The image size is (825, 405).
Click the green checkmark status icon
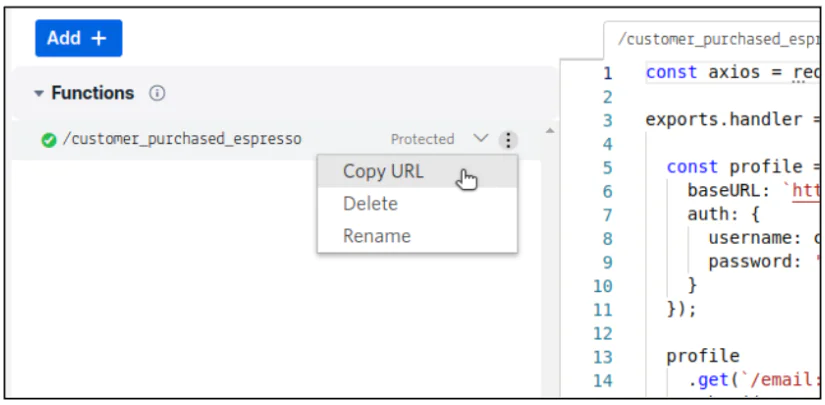(x=48, y=140)
